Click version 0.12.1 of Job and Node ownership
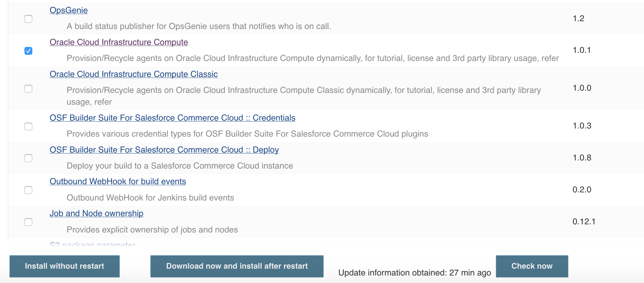 tap(584, 222)
